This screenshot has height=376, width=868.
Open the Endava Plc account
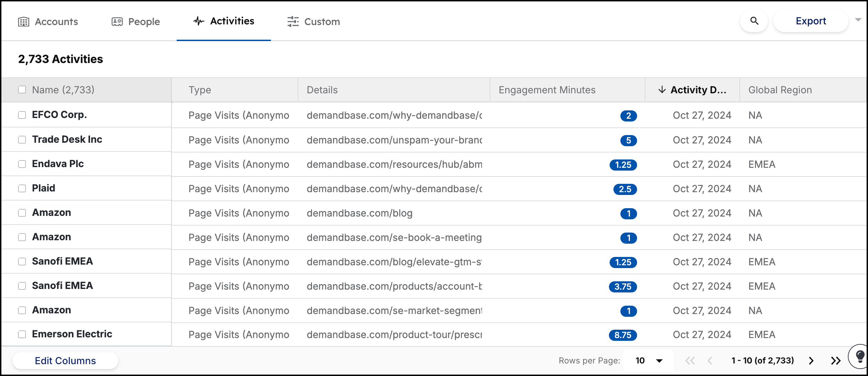pyautogui.click(x=58, y=164)
